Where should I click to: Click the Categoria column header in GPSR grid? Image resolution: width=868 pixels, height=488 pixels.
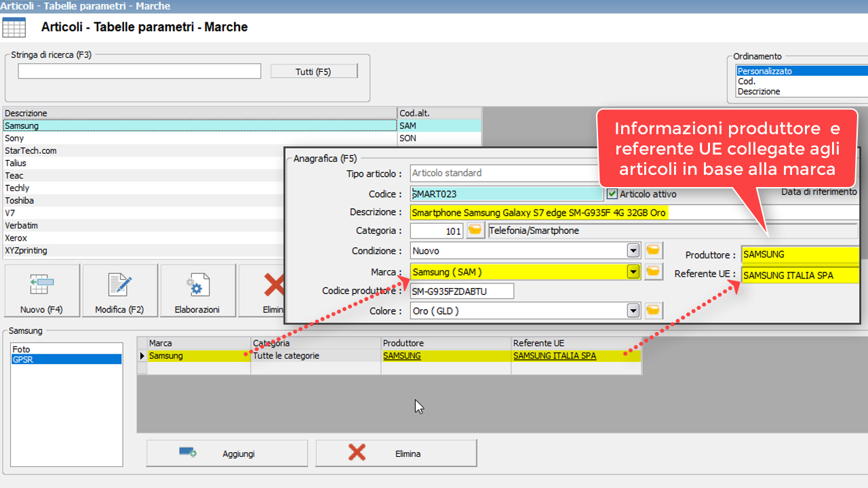pyautogui.click(x=316, y=343)
